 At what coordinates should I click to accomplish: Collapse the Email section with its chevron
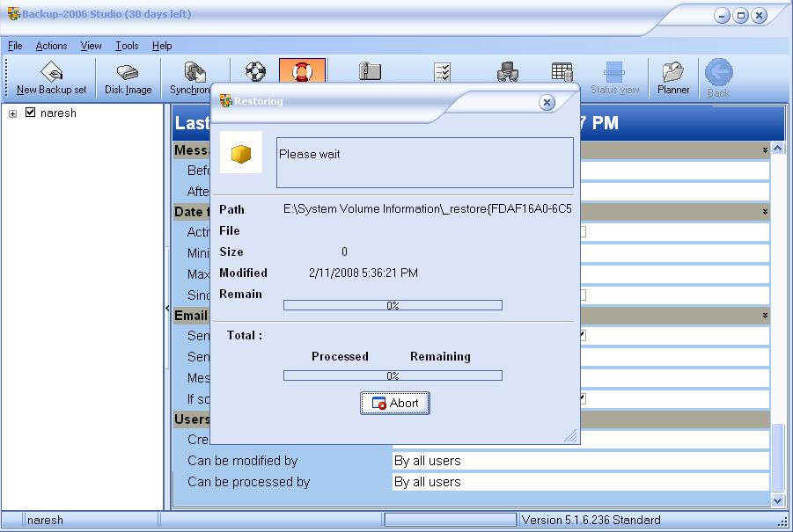tap(765, 316)
